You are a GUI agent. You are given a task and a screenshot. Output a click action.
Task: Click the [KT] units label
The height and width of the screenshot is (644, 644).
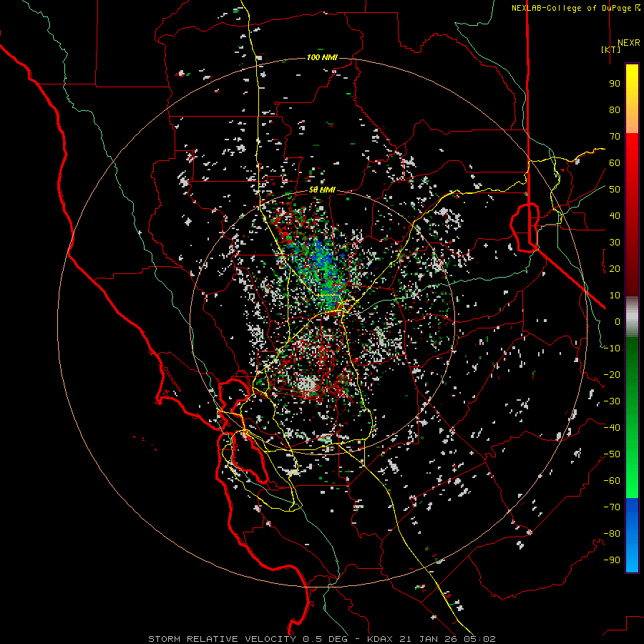610,49
